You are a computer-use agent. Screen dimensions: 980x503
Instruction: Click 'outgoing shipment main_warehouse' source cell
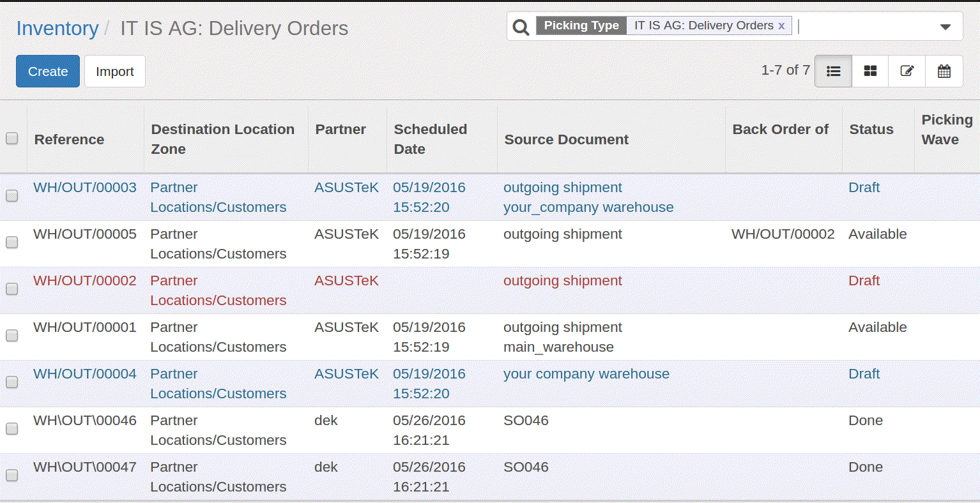562,337
